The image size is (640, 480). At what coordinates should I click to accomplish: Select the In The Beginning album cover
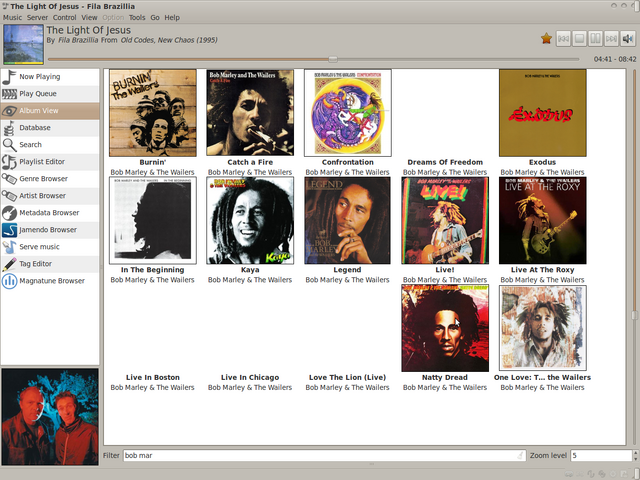[153, 220]
